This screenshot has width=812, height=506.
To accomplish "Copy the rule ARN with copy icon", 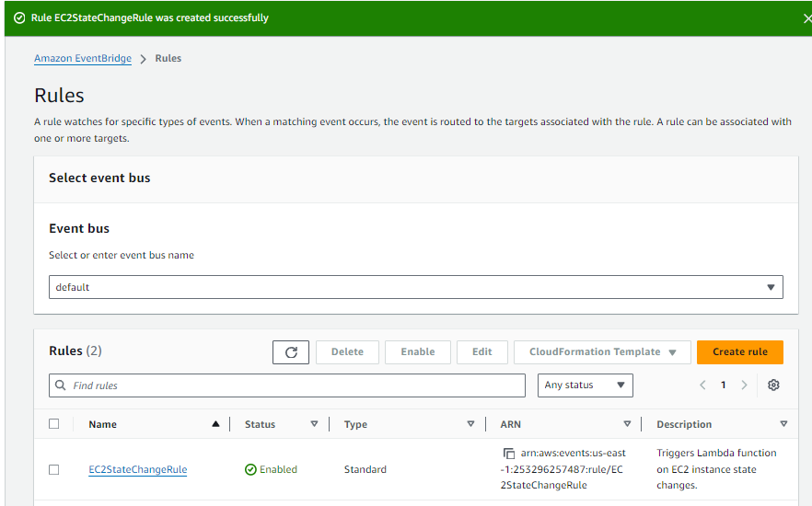I will (508, 454).
